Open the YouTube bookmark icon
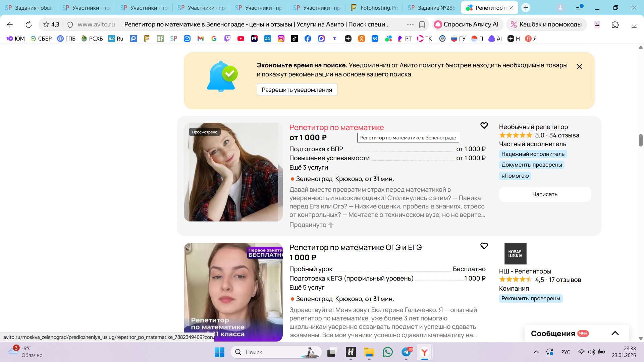This screenshot has height=362, width=644. [x=240, y=39]
